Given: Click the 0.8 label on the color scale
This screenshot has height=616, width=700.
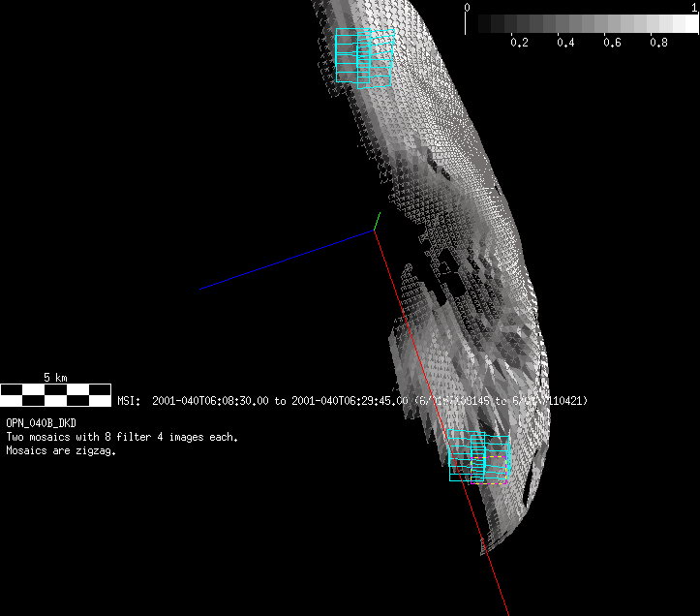Looking at the screenshot, I should 658,43.
